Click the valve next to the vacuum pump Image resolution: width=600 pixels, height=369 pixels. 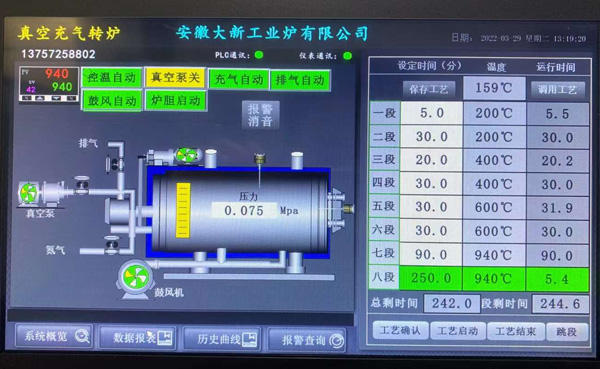82,185
